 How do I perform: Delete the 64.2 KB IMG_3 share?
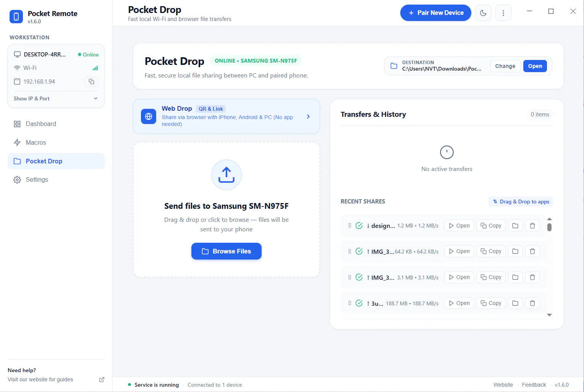tap(532, 251)
